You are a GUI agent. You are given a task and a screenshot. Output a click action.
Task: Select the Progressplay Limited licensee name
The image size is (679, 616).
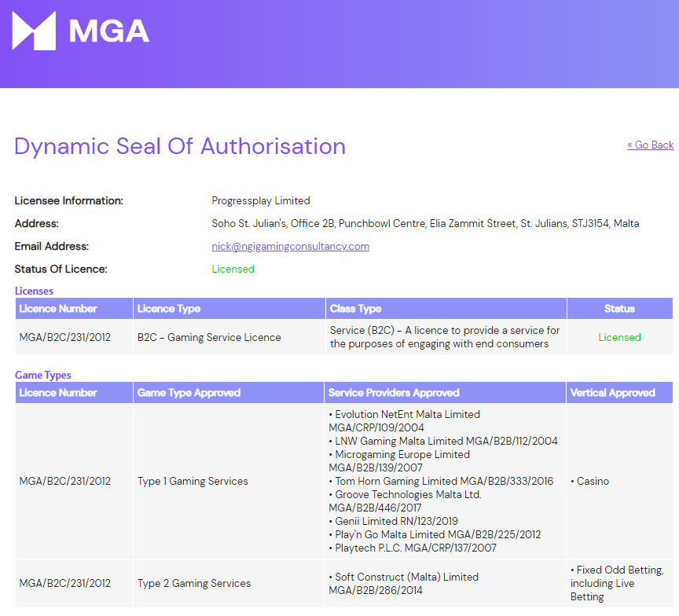pyautogui.click(x=261, y=200)
